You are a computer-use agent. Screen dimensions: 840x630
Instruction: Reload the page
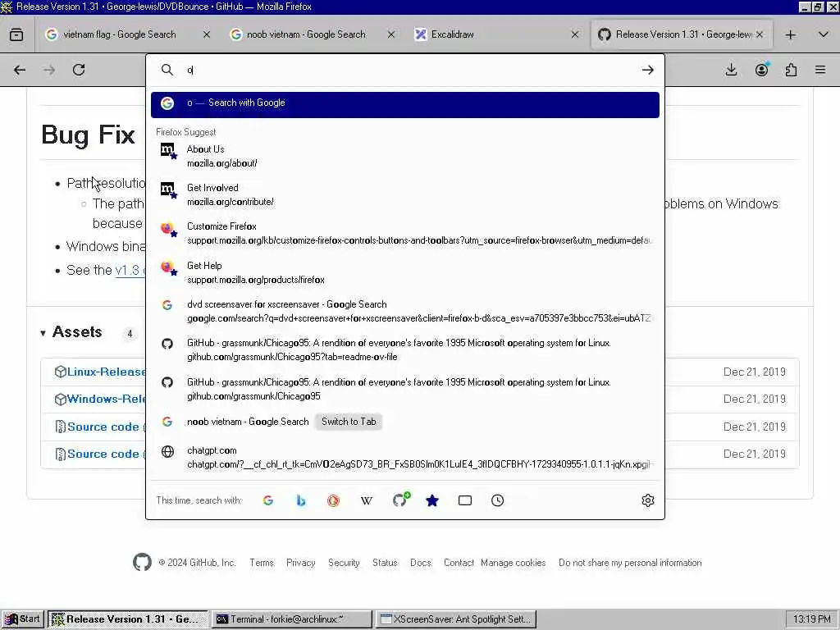point(79,70)
